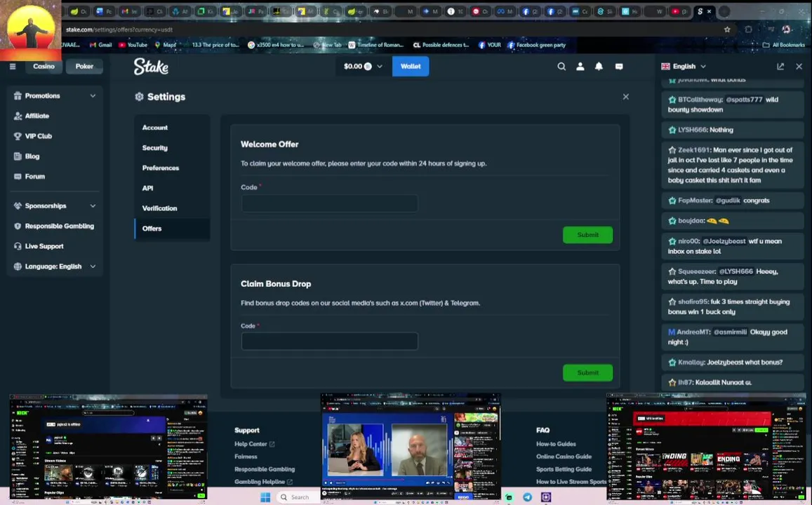The width and height of the screenshot is (812, 505).
Task: Focus the Welcome Offer Code field
Action: tap(329, 203)
